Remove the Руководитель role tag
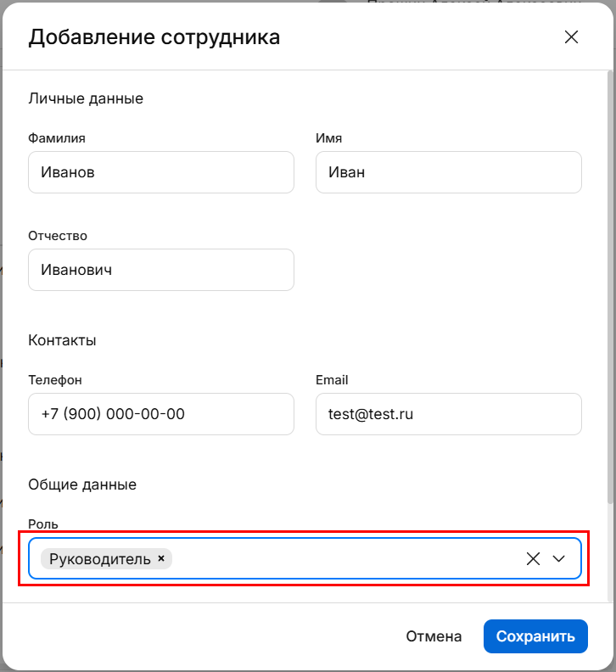This screenshot has height=672, width=616. (x=161, y=558)
